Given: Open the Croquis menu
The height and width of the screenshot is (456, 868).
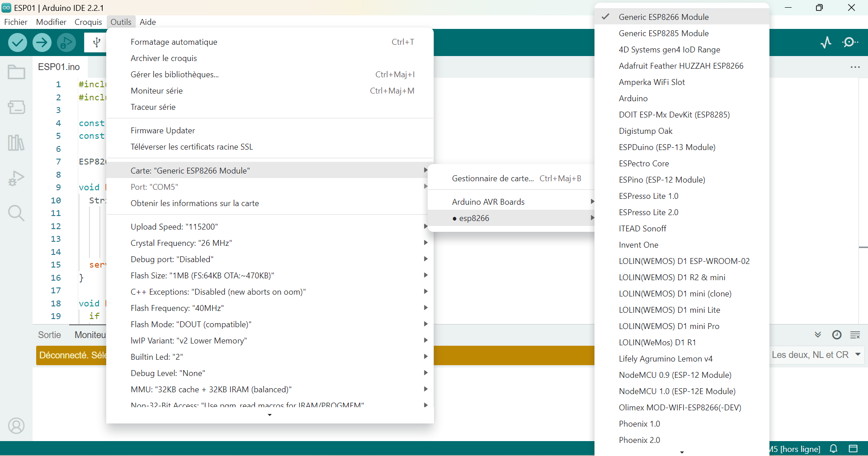Looking at the screenshot, I should (x=88, y=22).
